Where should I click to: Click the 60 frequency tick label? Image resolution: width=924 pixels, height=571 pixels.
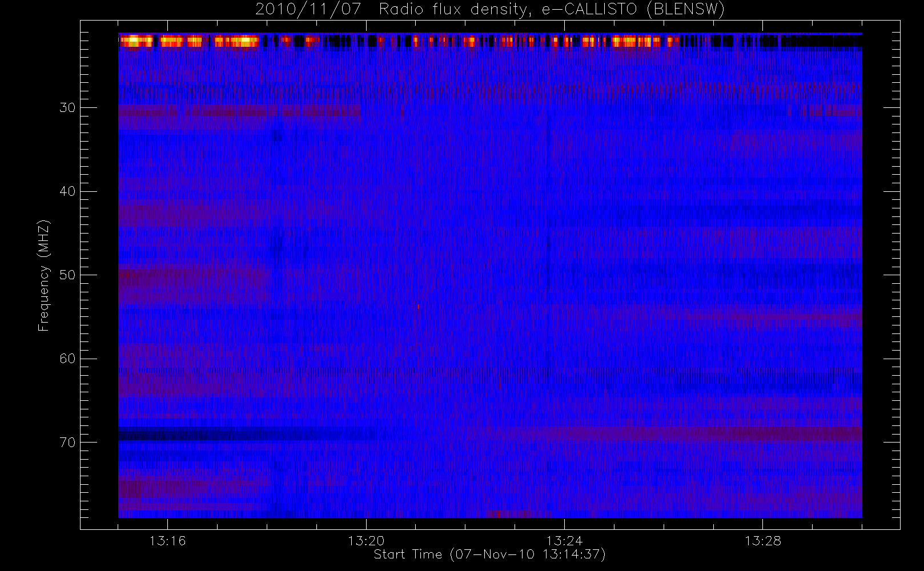click(67, 359)
